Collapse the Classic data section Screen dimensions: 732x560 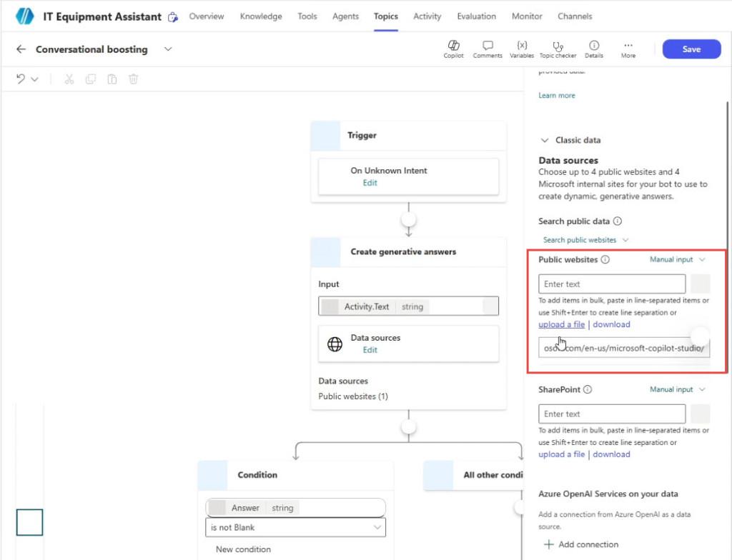click(544, 140)
